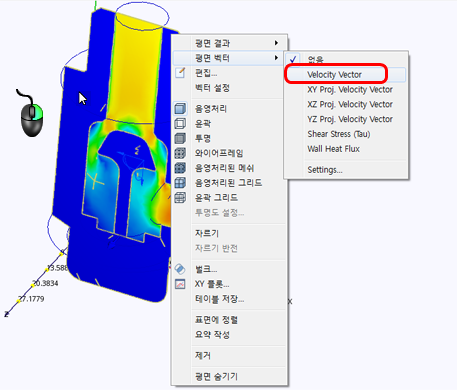This screenshot has height=390, width=457.
Task: Click the 와이어프레임 cube icon
Action: 180,153
